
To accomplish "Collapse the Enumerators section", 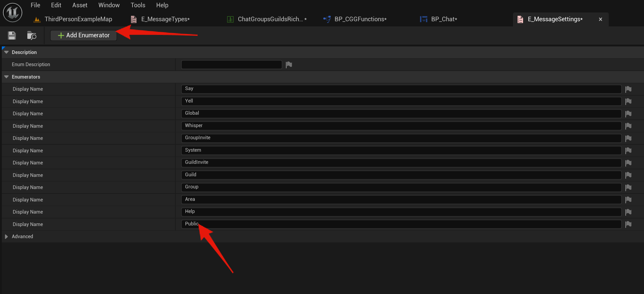I will coord(6,77).
